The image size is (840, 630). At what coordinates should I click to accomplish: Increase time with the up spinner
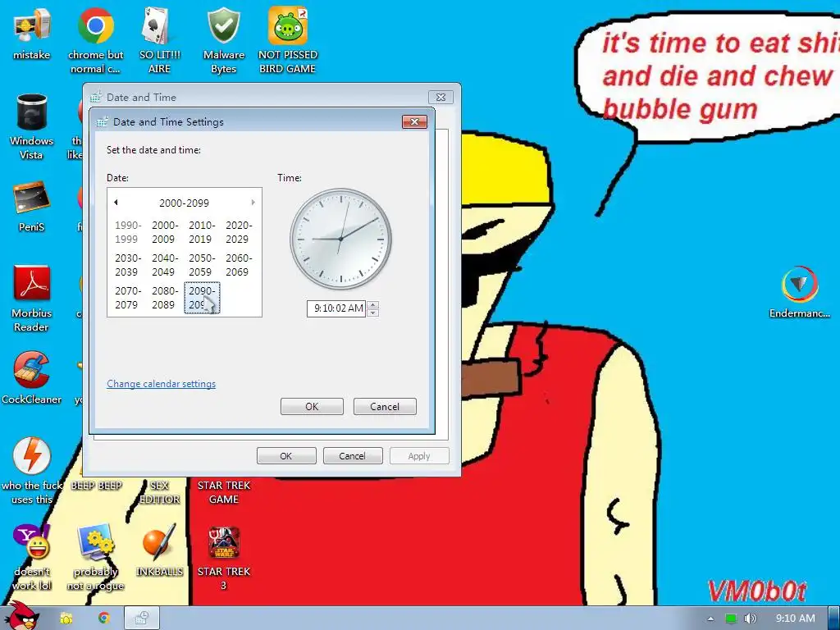pos(373,305)
